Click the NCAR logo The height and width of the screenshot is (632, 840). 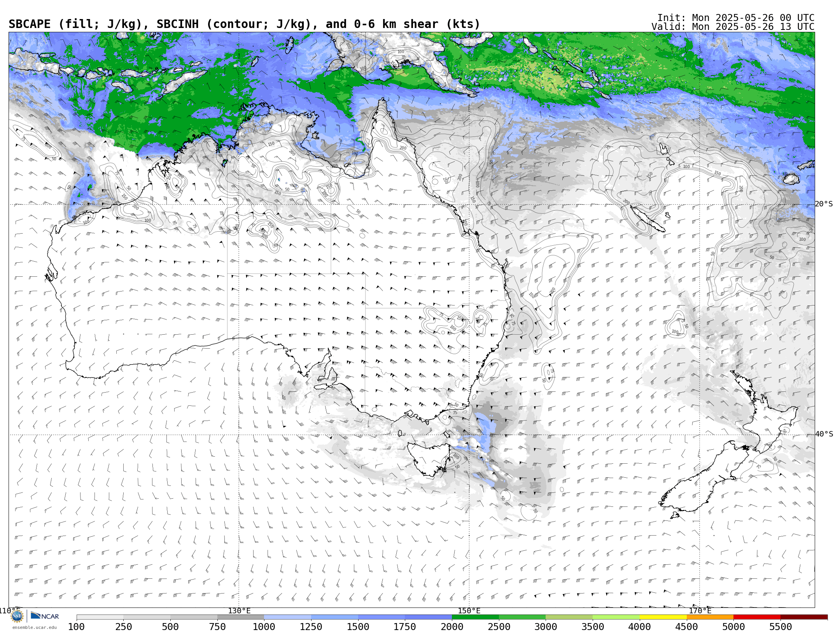(45, 616)
